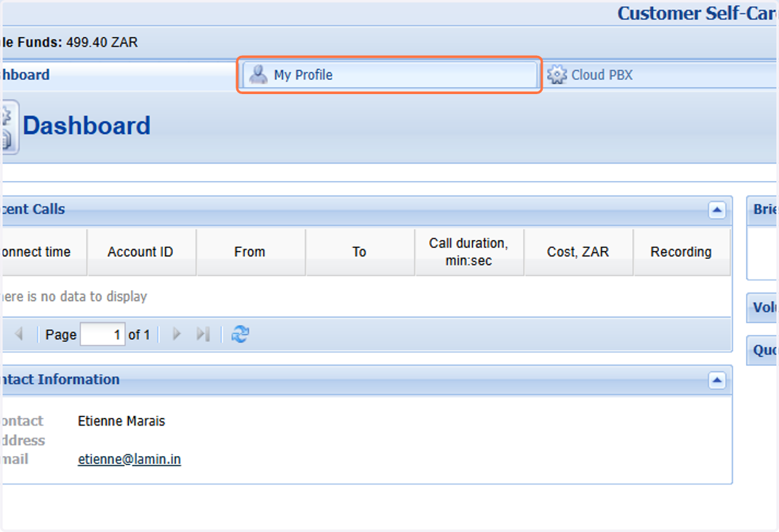Screen dimensions: 779x532
Task: Sort by the To column
Action: [x=360, y=252]
